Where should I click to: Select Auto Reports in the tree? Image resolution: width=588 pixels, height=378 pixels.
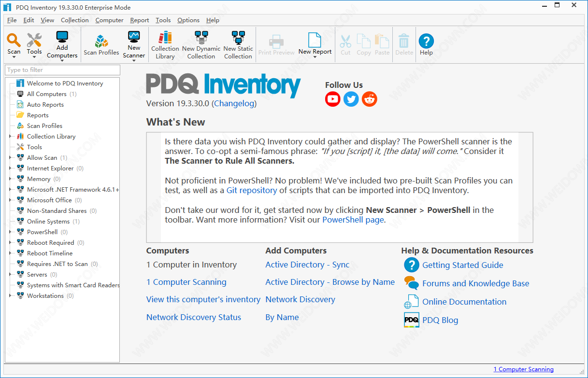45,105
